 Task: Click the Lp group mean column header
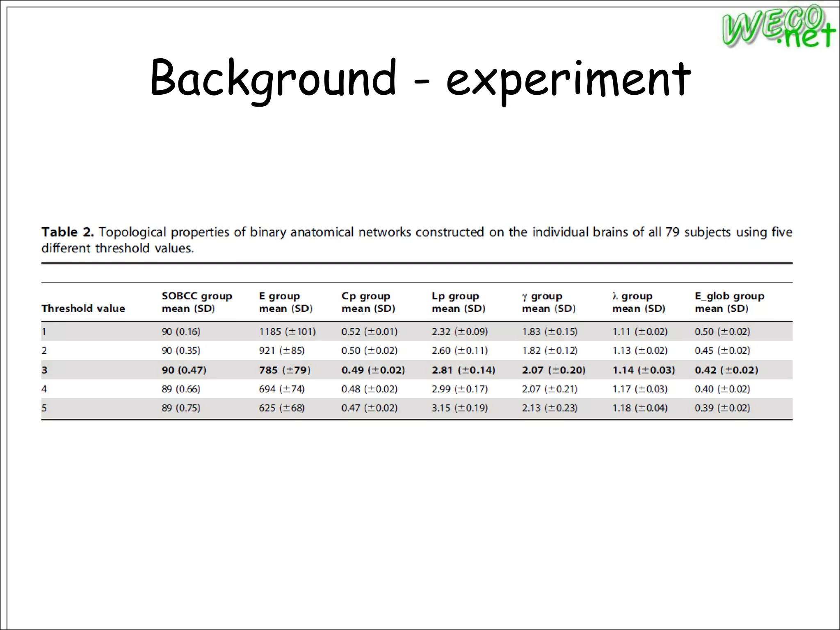click(458, 302)
